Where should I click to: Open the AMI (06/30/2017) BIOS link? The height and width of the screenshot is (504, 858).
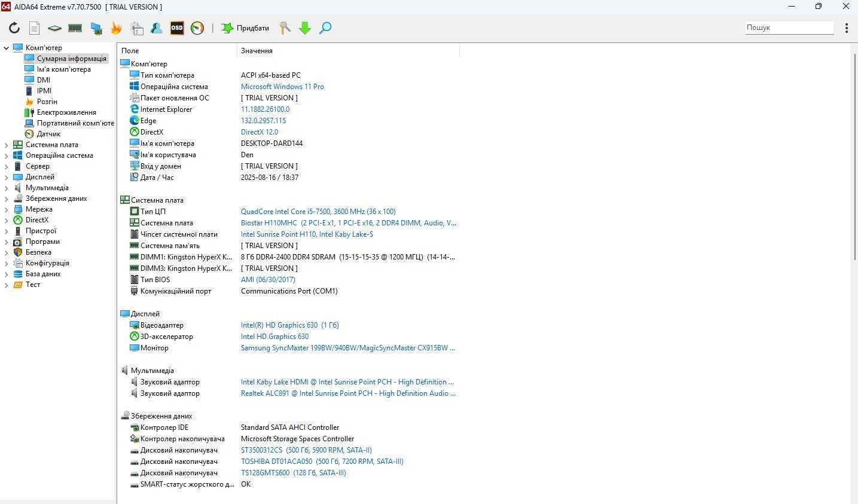tap(268, 280)
